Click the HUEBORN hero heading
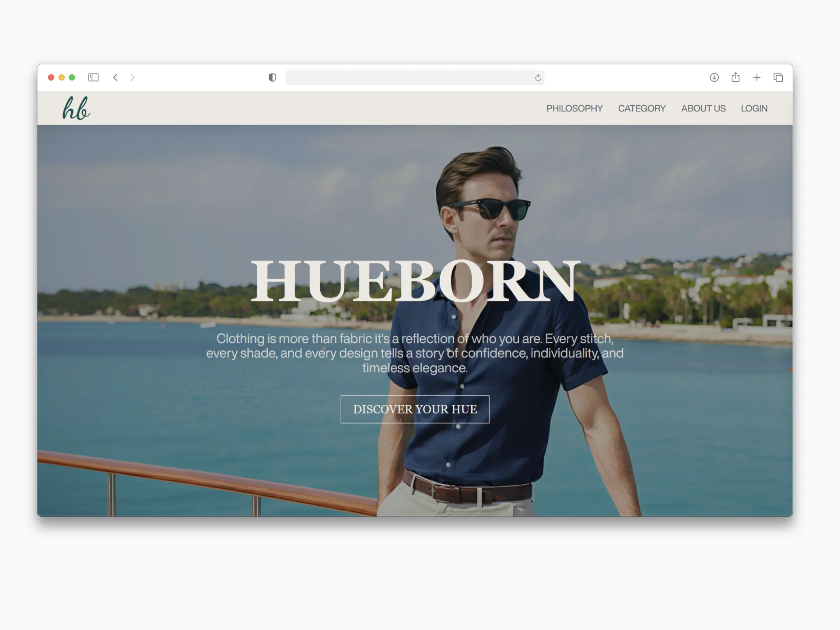This screenshot has width=840, height=630. (x=415, y=280)
